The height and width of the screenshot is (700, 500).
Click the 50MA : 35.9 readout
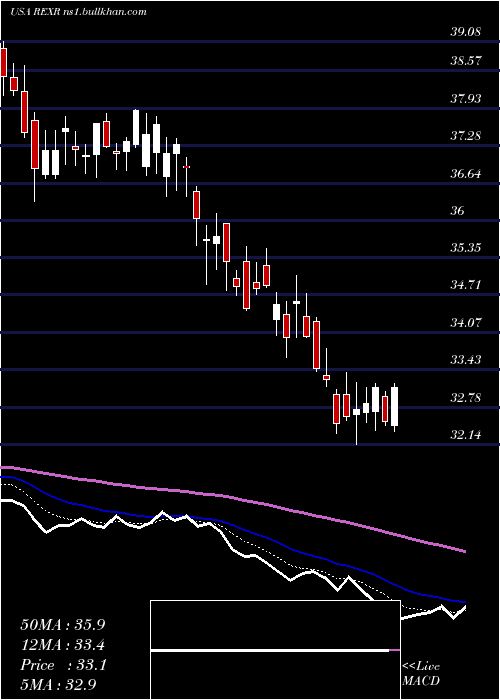(62, 625)
